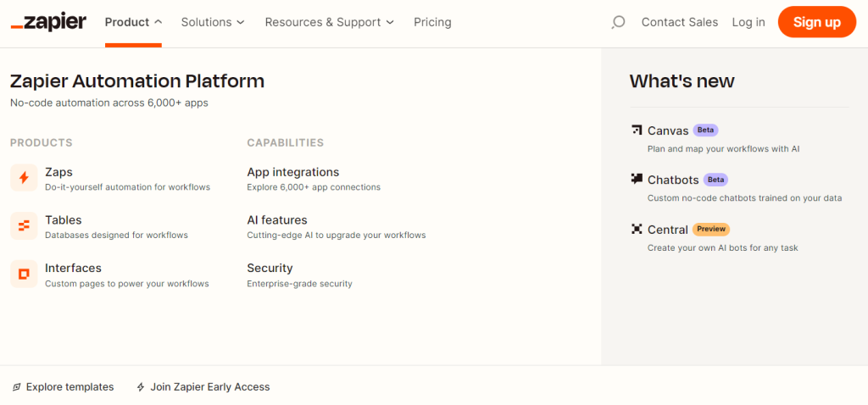Viewport: 868px width, 405px height.
Task: Collapse the Product menu chevron
Action: click(x=159, y=22)
